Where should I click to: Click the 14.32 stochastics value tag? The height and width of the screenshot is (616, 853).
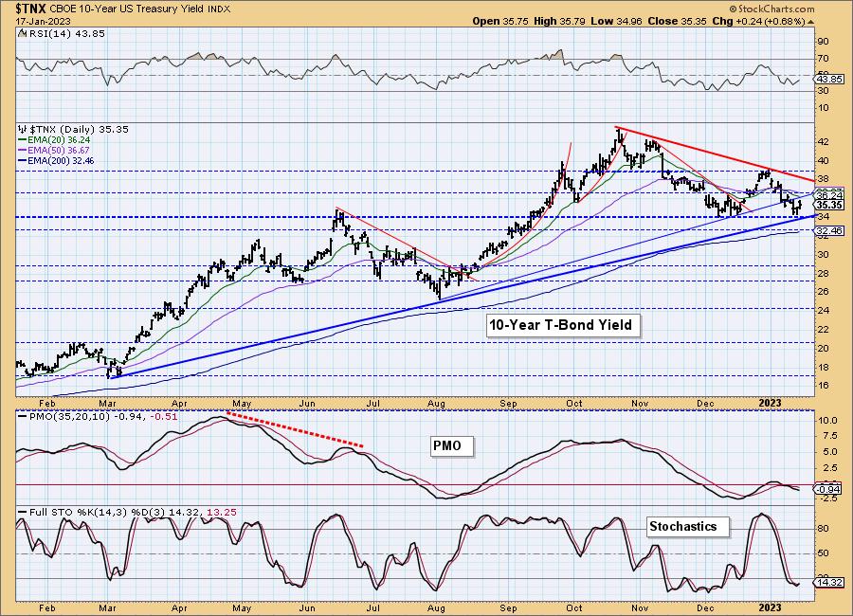(x=829, y=582)
